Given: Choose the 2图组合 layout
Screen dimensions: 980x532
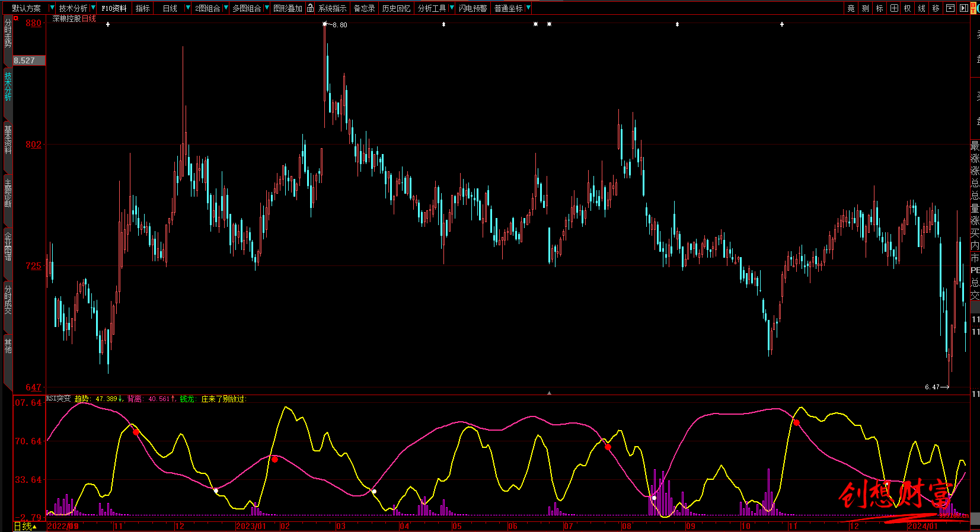Looking at the screenshot, I should click(x=208, y=8).
